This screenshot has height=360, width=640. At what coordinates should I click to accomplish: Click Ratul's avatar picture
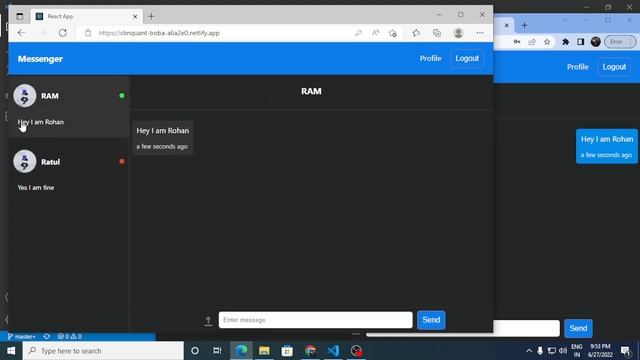pos(24,161)
